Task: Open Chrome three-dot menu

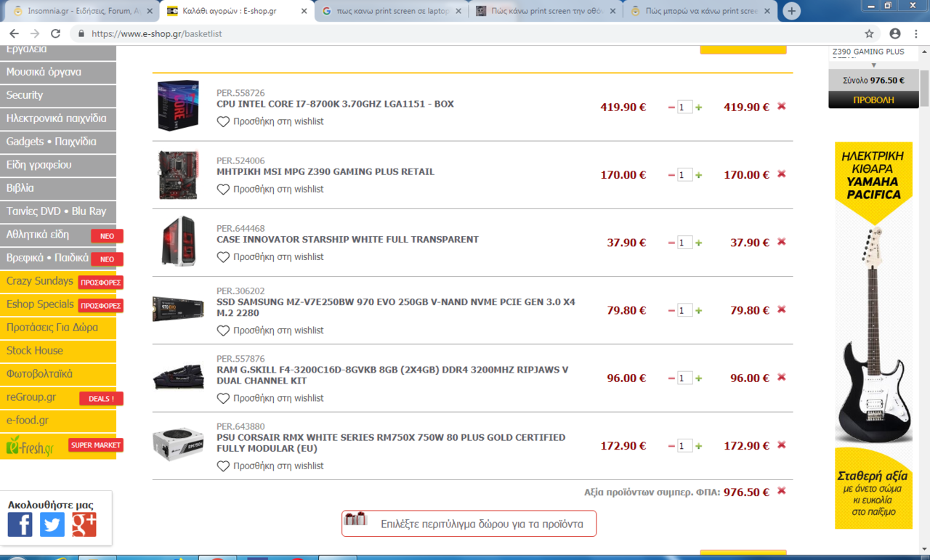Action: point(917,33)
